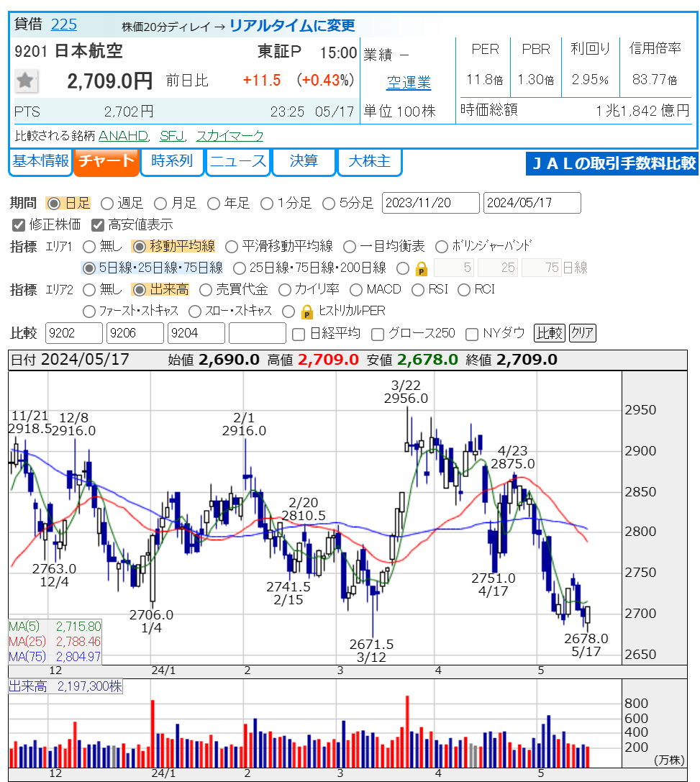This screenshot has height=782, width=700.
Task: Click the star favorite icon next to the ticker
Action: coord(26,81)
